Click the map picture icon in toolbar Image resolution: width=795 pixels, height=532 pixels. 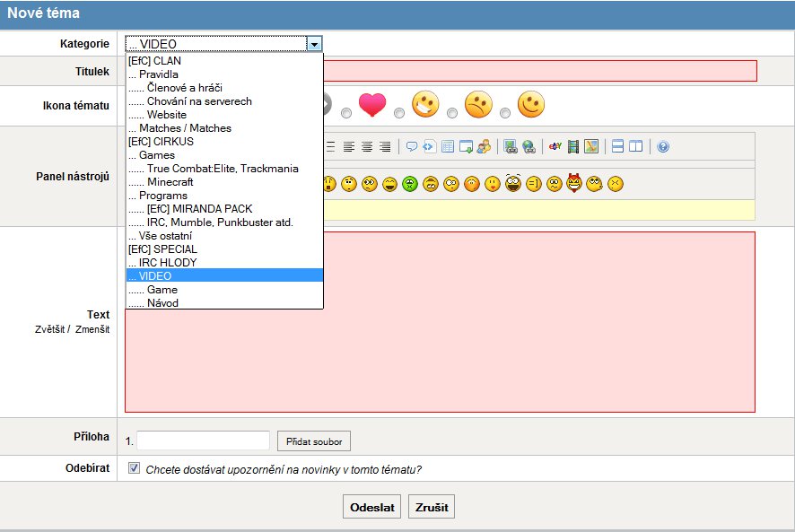coord(591,147)
